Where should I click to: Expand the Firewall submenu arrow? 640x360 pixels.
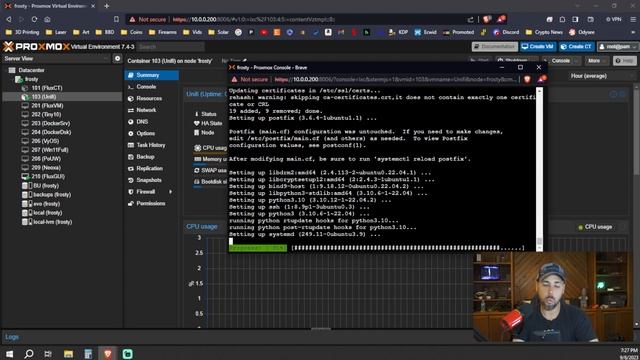(171, 191)
